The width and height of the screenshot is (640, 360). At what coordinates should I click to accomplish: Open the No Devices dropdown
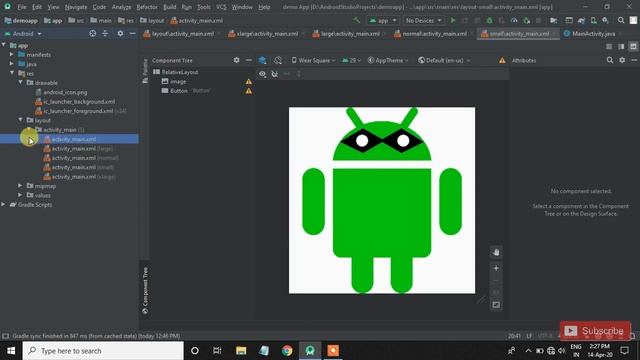[x=423, y=20]
